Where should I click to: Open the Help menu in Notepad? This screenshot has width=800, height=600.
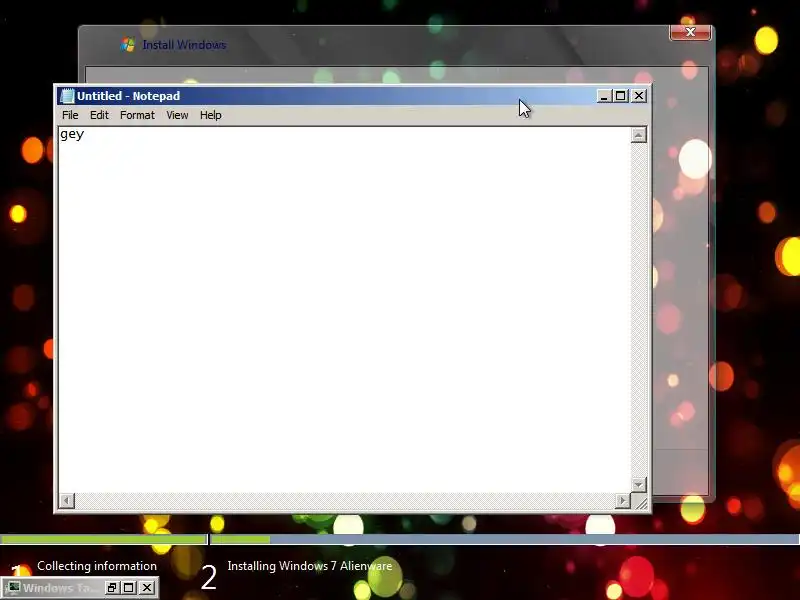(x=211, y=115)
